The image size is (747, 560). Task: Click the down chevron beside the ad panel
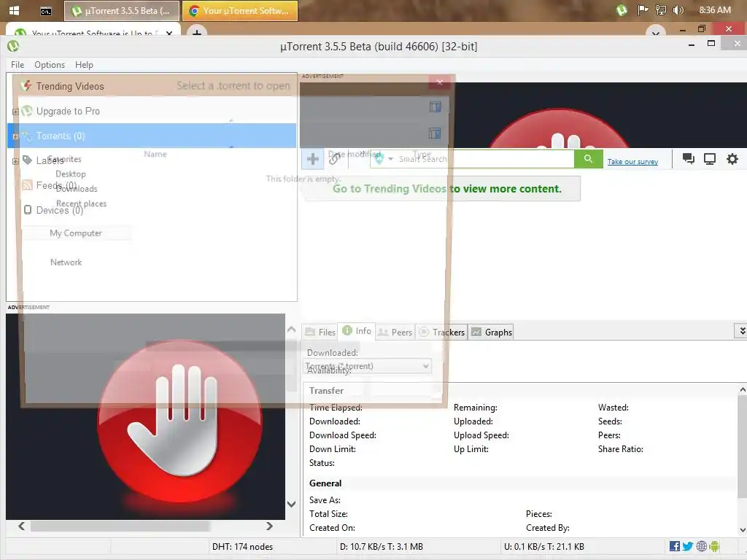(x=292, y=504)
